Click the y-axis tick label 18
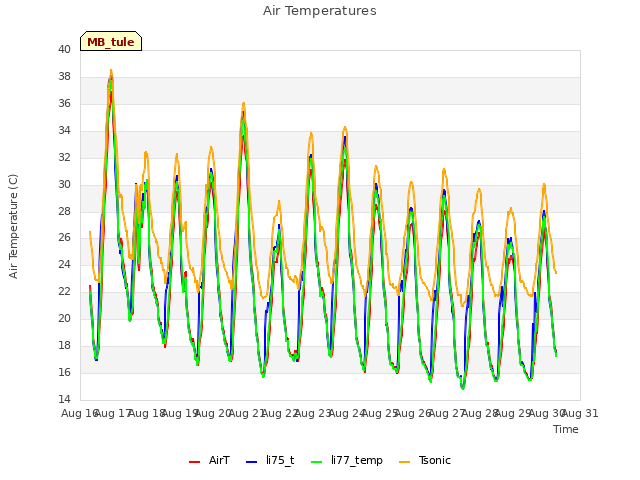The height and width of the screenshot is (480, 640). (x=64, y=345)
